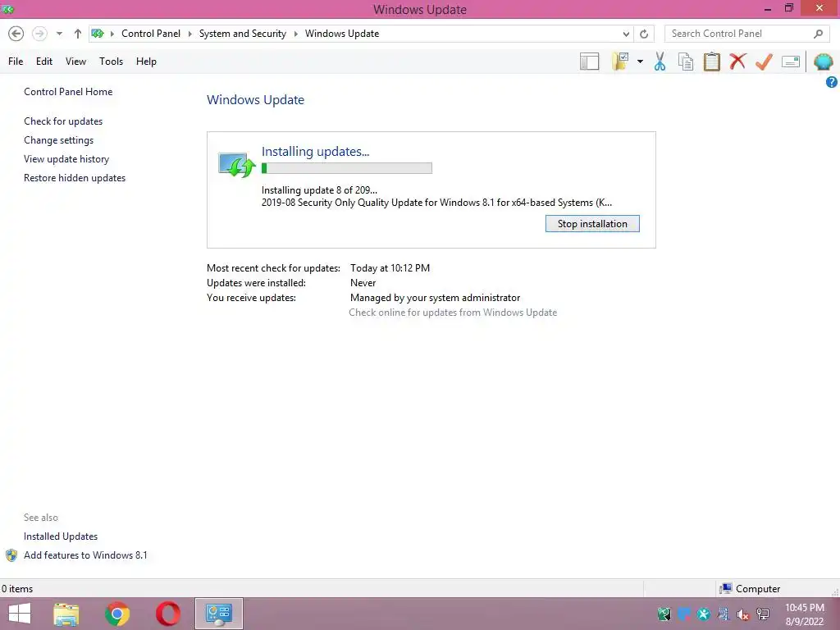Click the properties card toolbar icon

(791, 62)
